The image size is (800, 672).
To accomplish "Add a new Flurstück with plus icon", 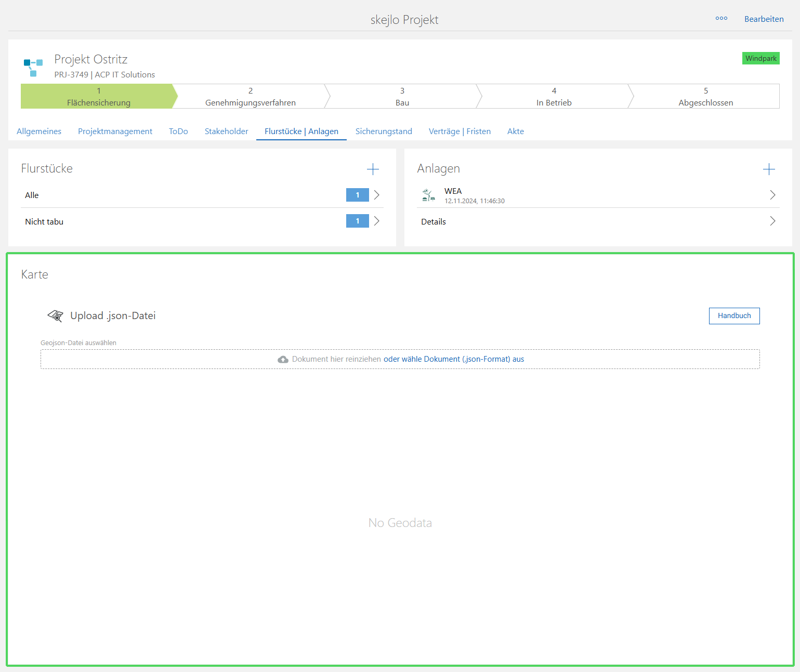I will 373,169.
